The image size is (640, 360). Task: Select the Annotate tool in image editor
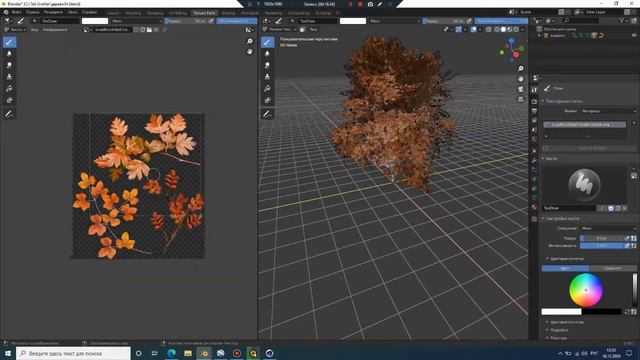(x=9, y=115)
